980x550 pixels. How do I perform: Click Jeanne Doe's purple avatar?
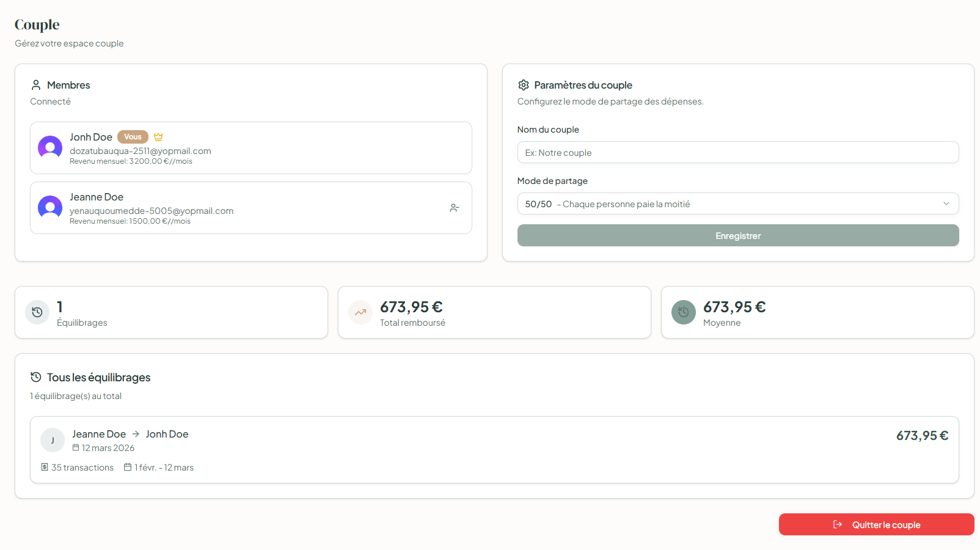pyautogui.click(x=50, y=208)
